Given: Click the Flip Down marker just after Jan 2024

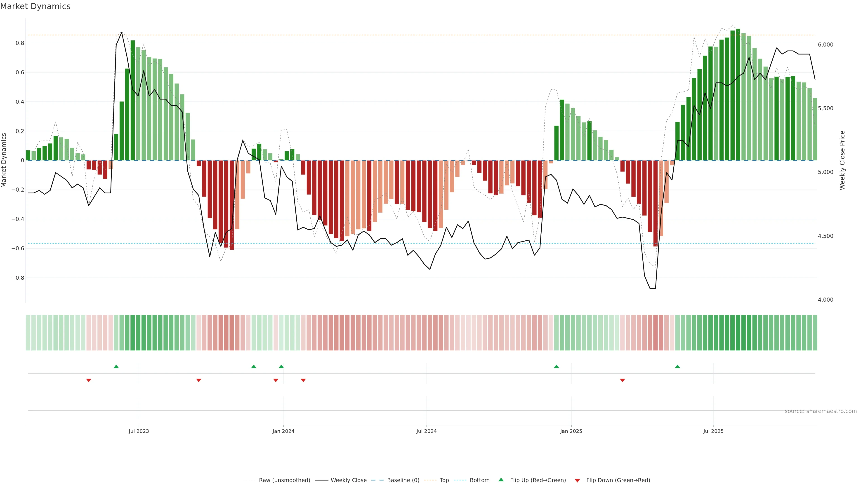Looking at the screenshot, I should pyautogui.click(x=303, y=380).
